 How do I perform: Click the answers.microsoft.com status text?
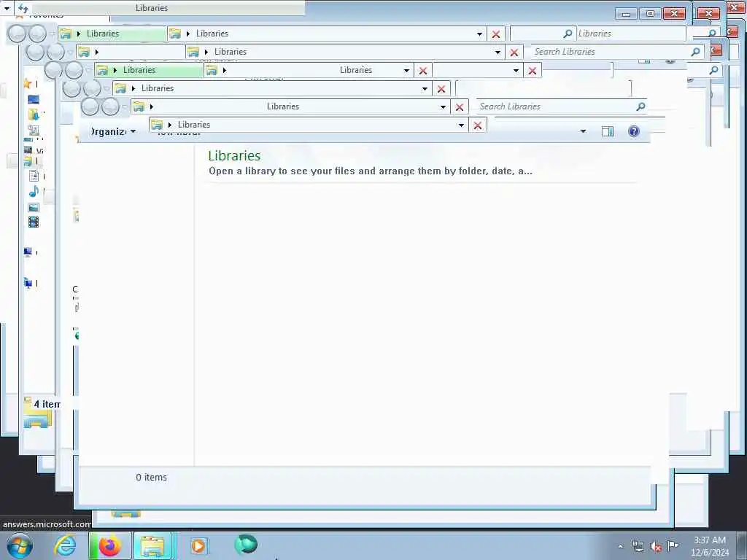[x=46, y=524]
